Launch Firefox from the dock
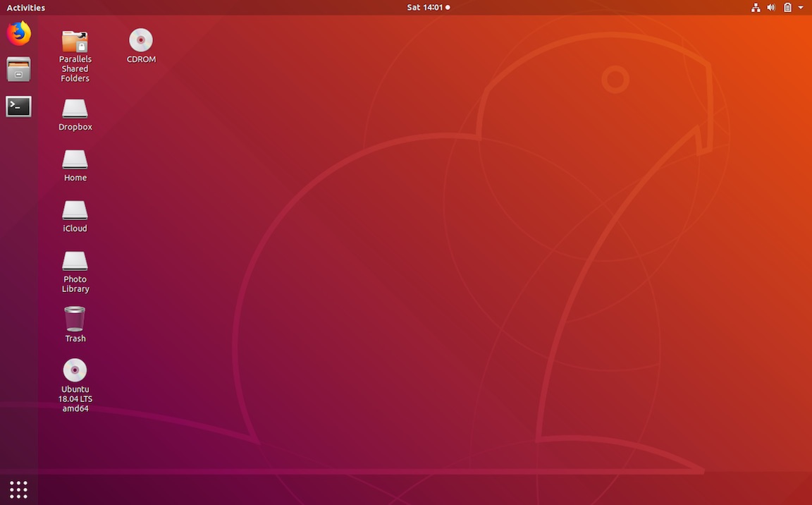Image resolution: width=812 pixels, height=505 pixels. coord(18,32)
